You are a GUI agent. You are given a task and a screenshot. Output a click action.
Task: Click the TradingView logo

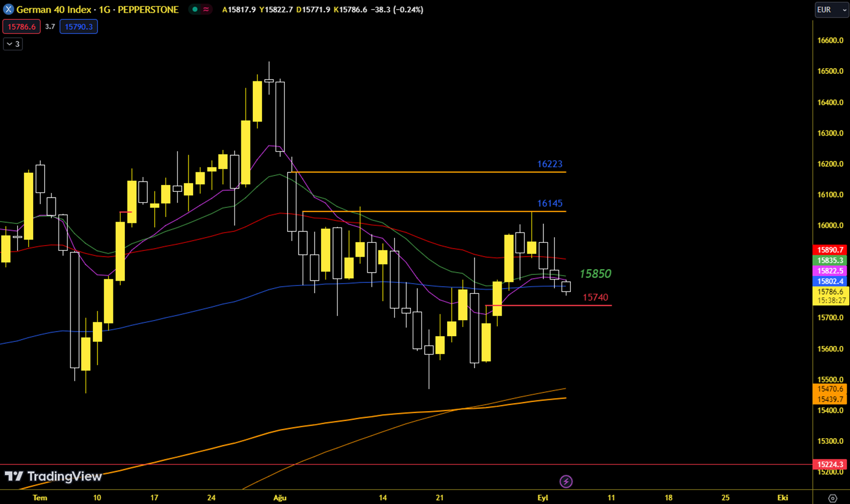(53, 477)
